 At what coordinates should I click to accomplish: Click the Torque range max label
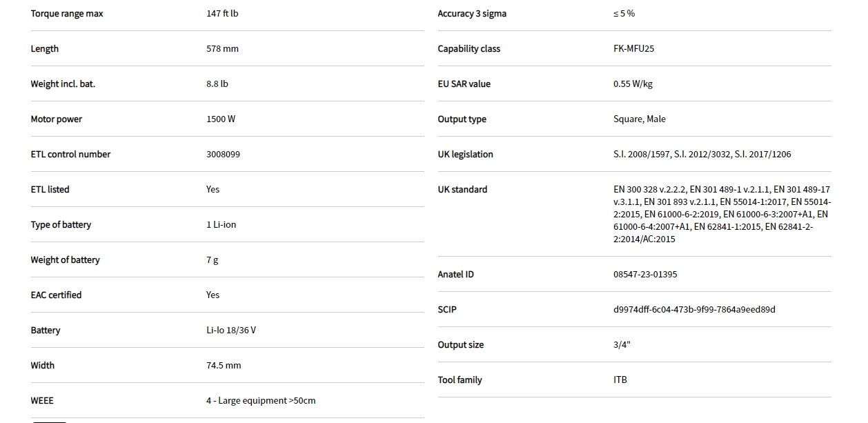coord(67,14)
